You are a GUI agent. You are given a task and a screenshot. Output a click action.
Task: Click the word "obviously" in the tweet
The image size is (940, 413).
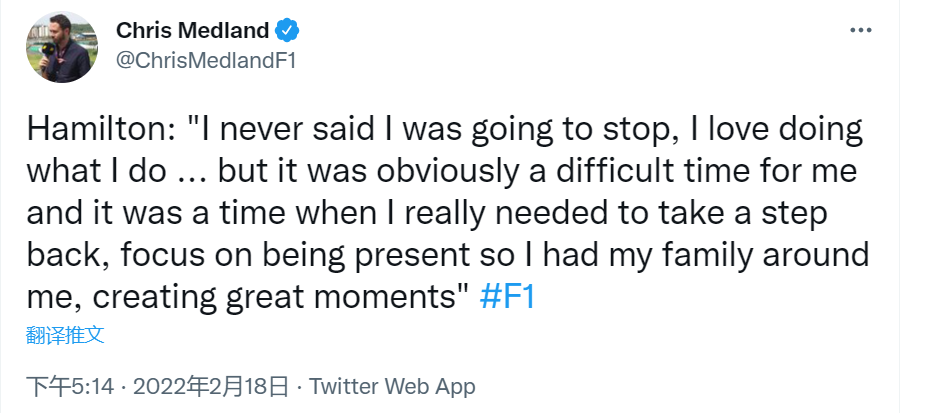pyautogui.click(x=469, y=172)
